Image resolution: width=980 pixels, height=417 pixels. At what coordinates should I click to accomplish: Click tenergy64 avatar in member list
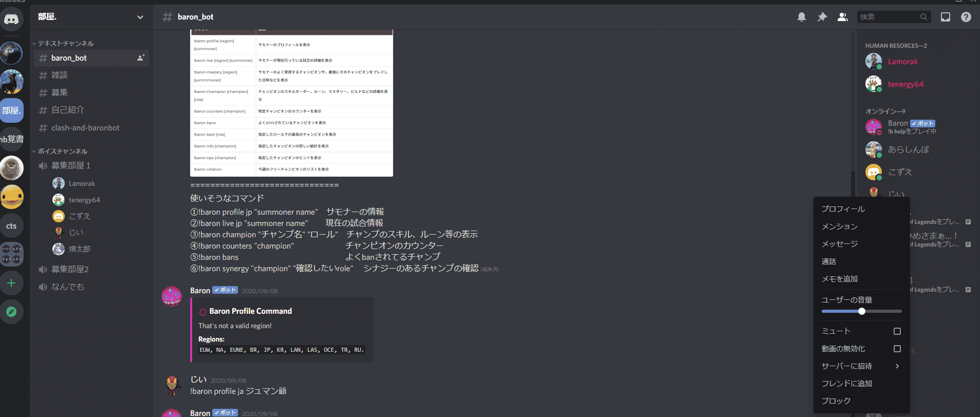874,84
